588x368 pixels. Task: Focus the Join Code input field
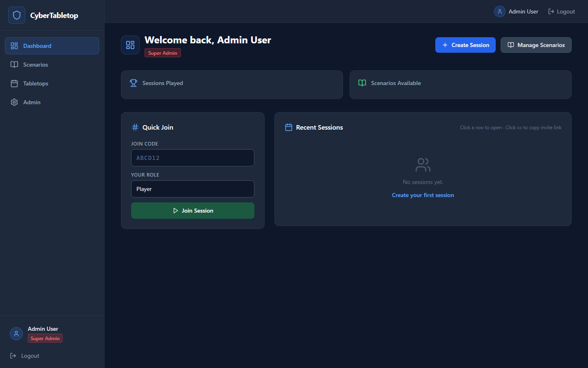pos(193,158)
